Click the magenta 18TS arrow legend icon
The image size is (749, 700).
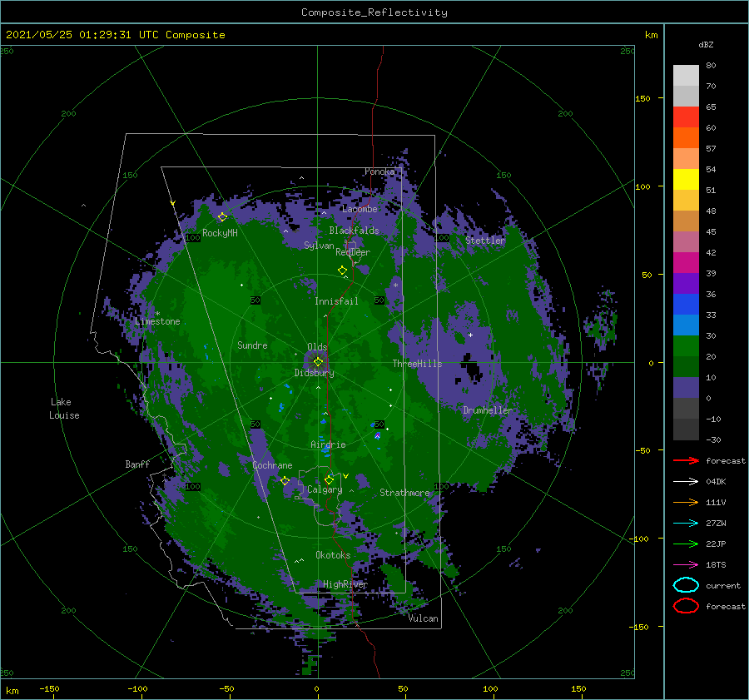point(686,564)
